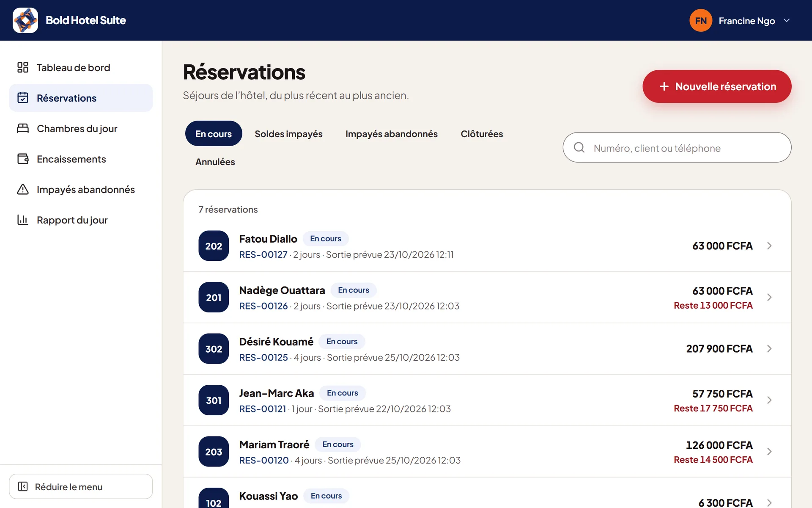Click room badge 201
Screen dimensions: 812x508
coord(214,297)
